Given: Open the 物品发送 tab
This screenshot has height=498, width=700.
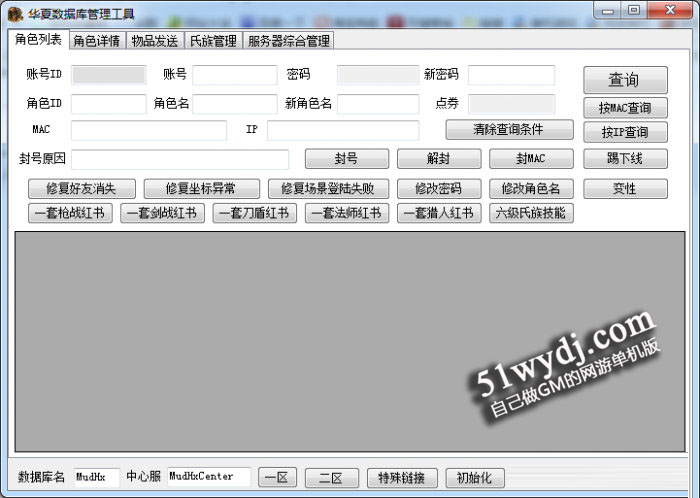Looking at the screenshot, I should 155,41.
